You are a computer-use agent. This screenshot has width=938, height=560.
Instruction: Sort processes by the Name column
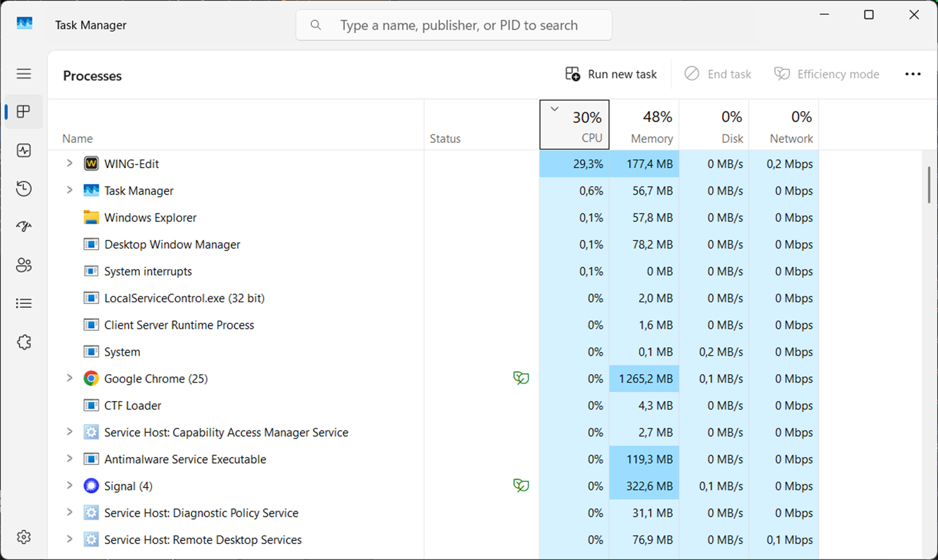pos(236,125)
